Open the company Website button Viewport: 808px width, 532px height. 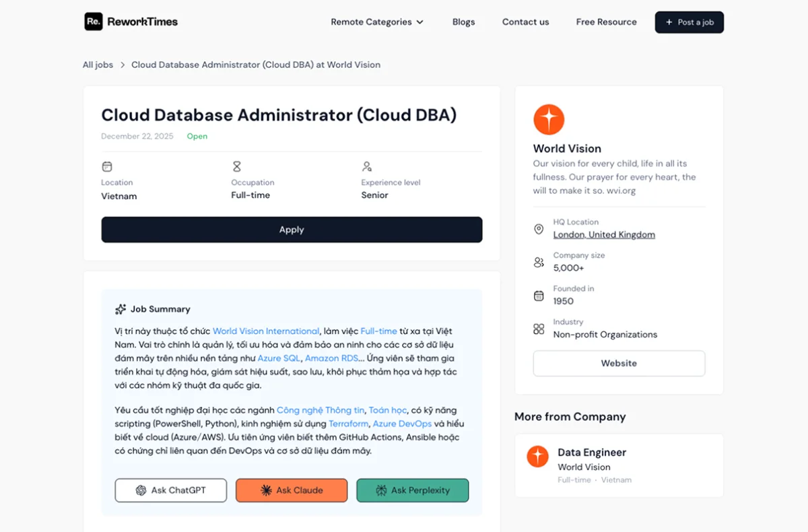point(619,363)
